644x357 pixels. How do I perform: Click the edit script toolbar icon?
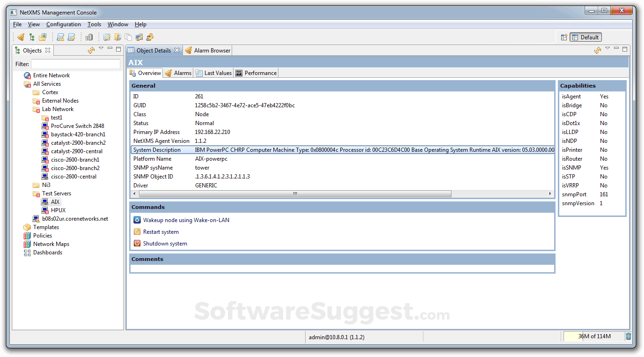tap(71, 37)
